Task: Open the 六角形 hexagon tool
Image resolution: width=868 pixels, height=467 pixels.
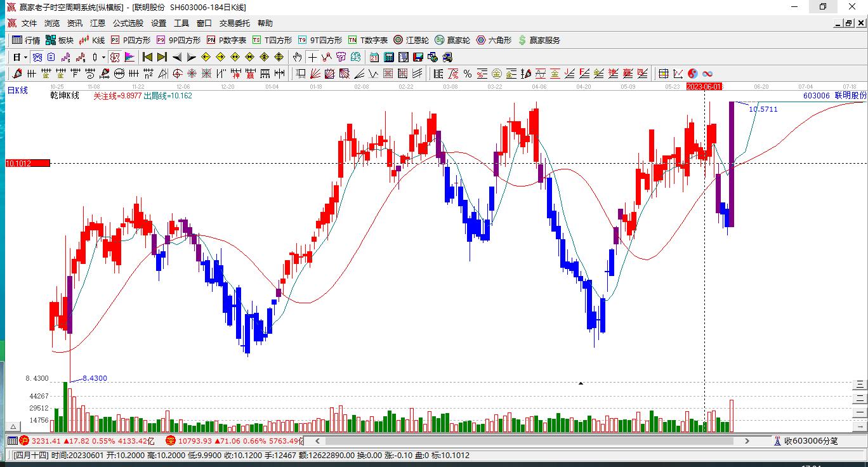Action: [x=494, y=40]
